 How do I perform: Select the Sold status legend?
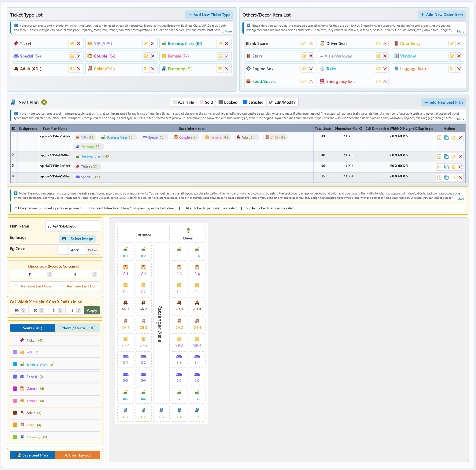(x=206, y=102)
